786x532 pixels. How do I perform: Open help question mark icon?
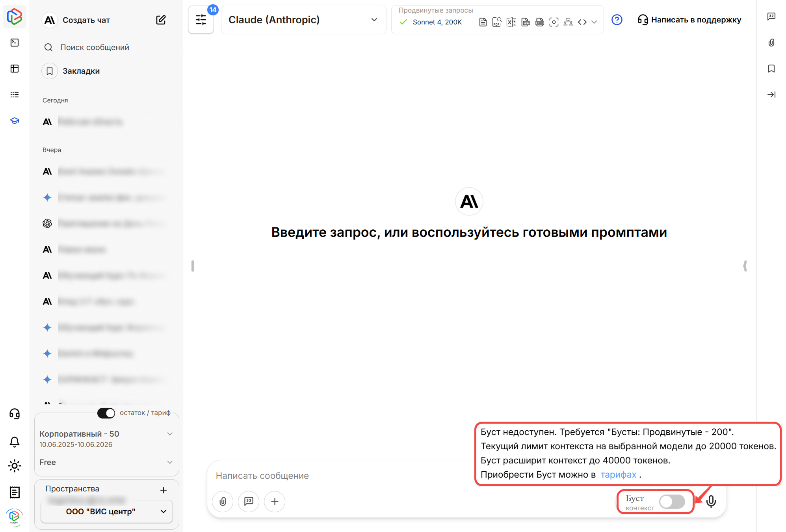(x=617, y=20)
